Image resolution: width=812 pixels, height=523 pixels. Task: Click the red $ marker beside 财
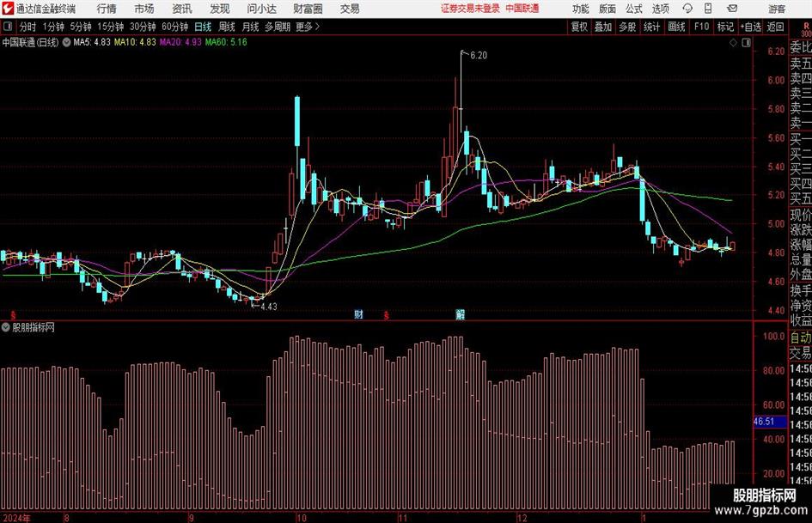[x=387, y=315]
